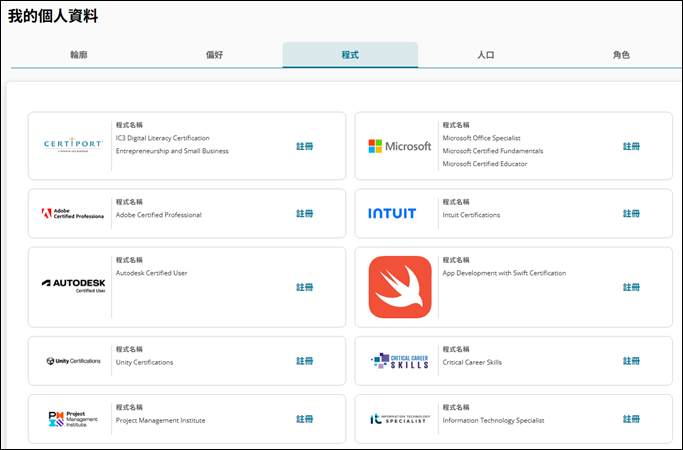Click the Adobe Certified Professional program name

pyautogui.click(x=159, y=215)
